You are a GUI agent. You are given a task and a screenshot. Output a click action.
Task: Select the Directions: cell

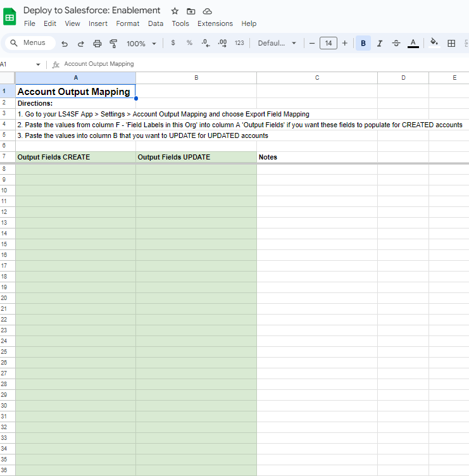(75, 103)
